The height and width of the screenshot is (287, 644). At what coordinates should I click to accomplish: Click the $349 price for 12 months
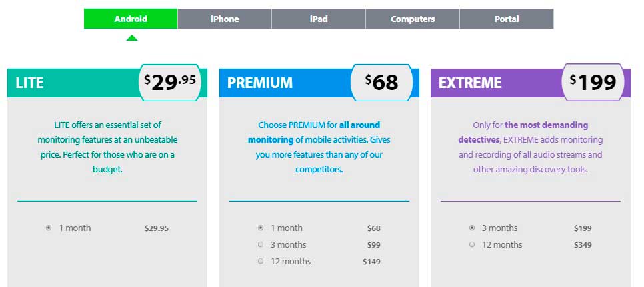[x=583, y=245]
